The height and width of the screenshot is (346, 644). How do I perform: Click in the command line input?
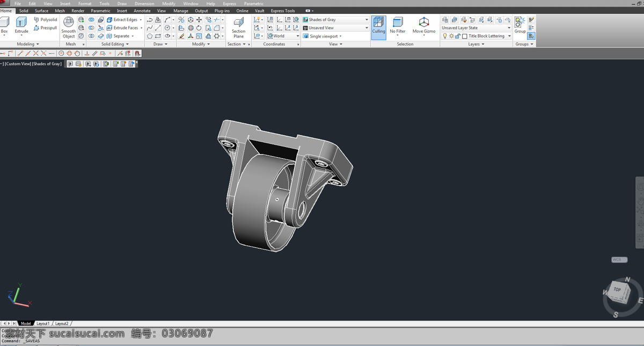322,341
